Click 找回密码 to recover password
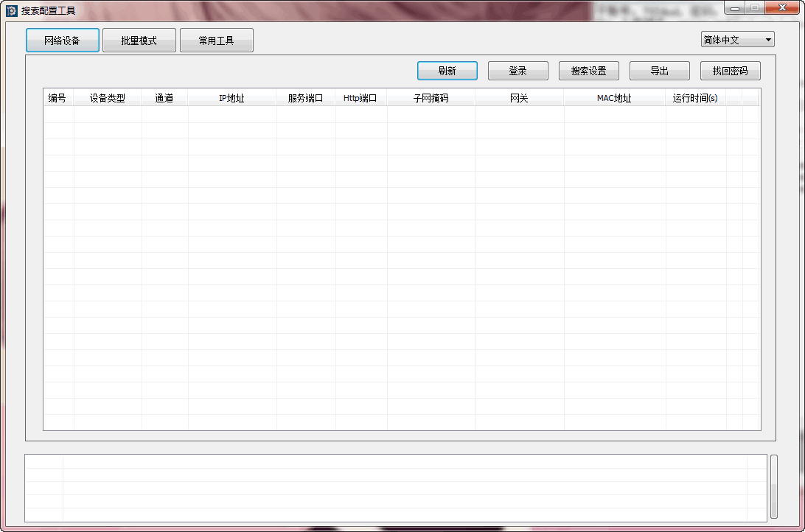Image resolution: width=805 pixels, height=532 pixels. (x=730, y=70)
